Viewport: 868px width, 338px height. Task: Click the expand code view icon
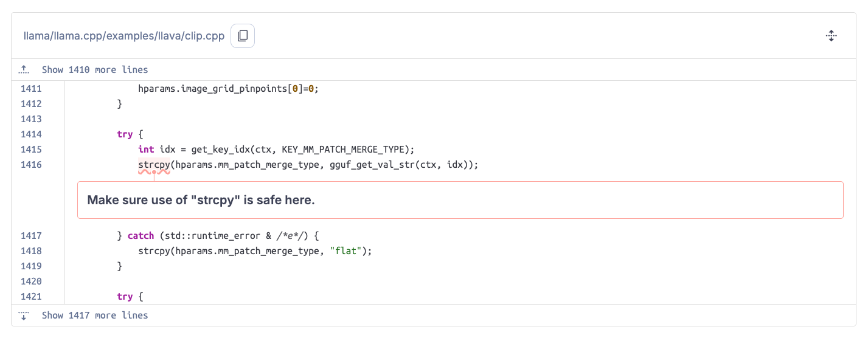(831, 36)
